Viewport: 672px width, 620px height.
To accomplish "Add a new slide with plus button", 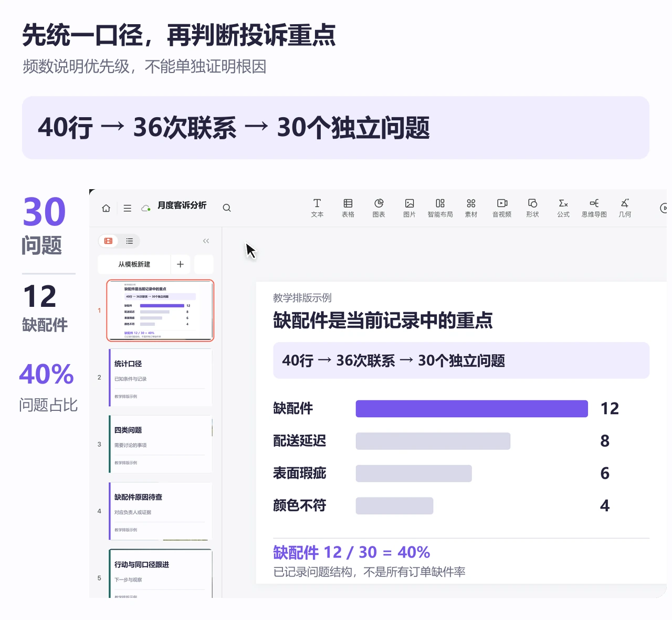I will [x=181, y=264].
